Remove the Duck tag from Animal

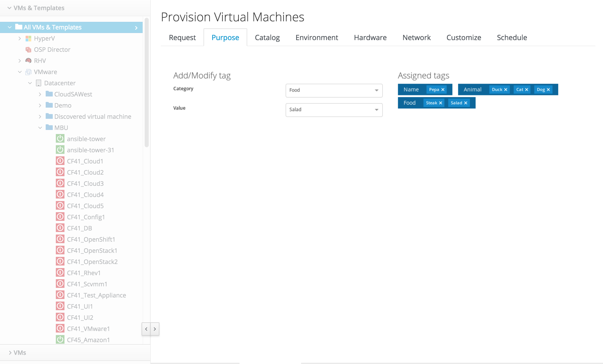pyautogui.click(x=506, y=90)
